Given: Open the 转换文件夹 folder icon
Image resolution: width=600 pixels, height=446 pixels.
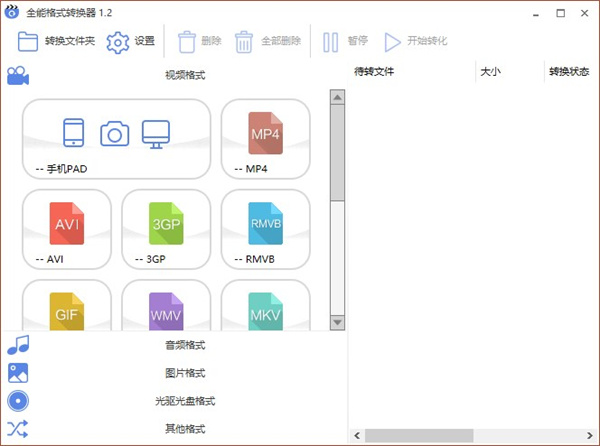Looking at the screenshot, I should [28, 41].
